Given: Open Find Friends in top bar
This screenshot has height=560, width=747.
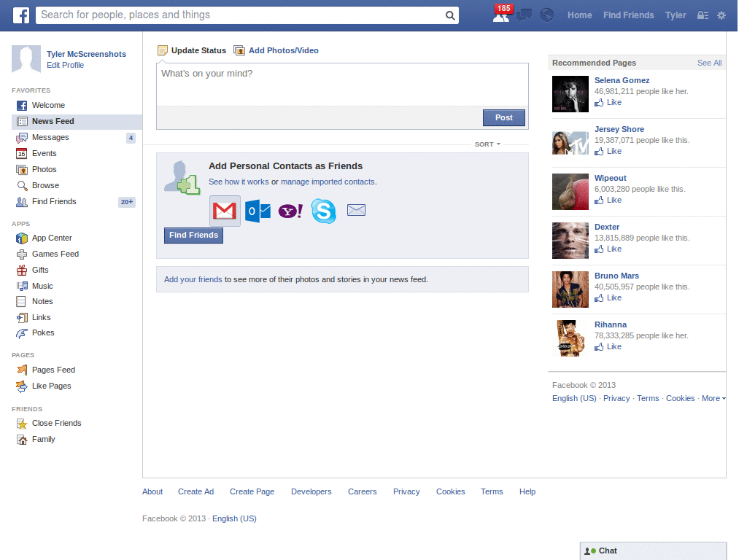Looking at the screenshot, I should coord(628,15).
